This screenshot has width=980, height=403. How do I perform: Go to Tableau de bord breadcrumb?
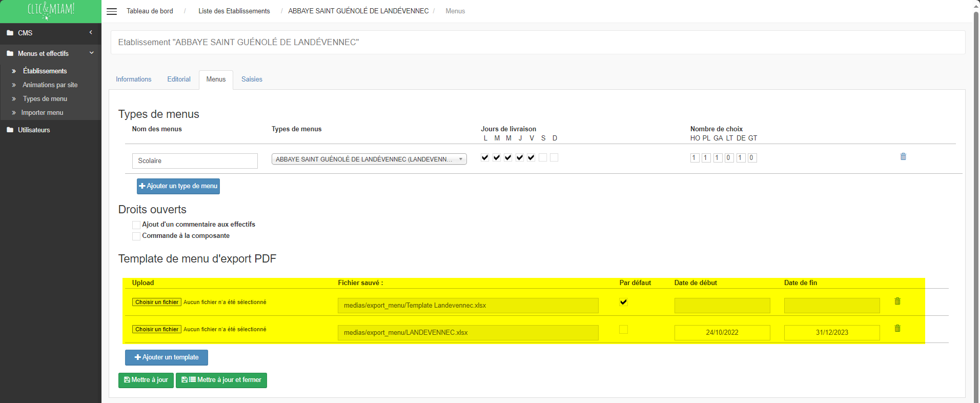(150, 11)
